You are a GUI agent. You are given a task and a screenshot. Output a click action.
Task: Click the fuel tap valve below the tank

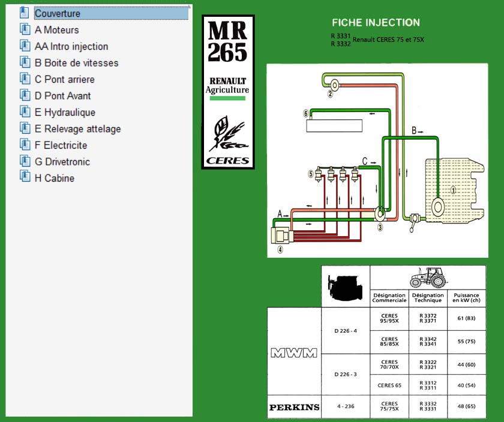[414, 222]
